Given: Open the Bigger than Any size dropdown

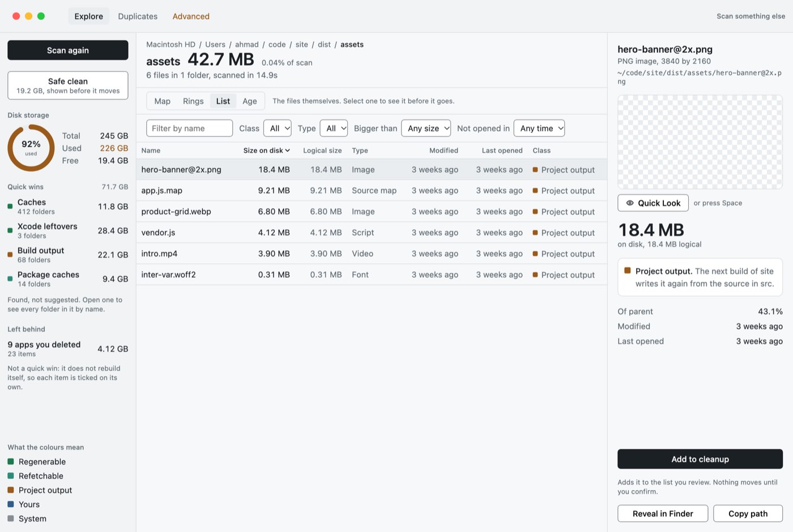Looking at the screenshot, I should (426, 128).
